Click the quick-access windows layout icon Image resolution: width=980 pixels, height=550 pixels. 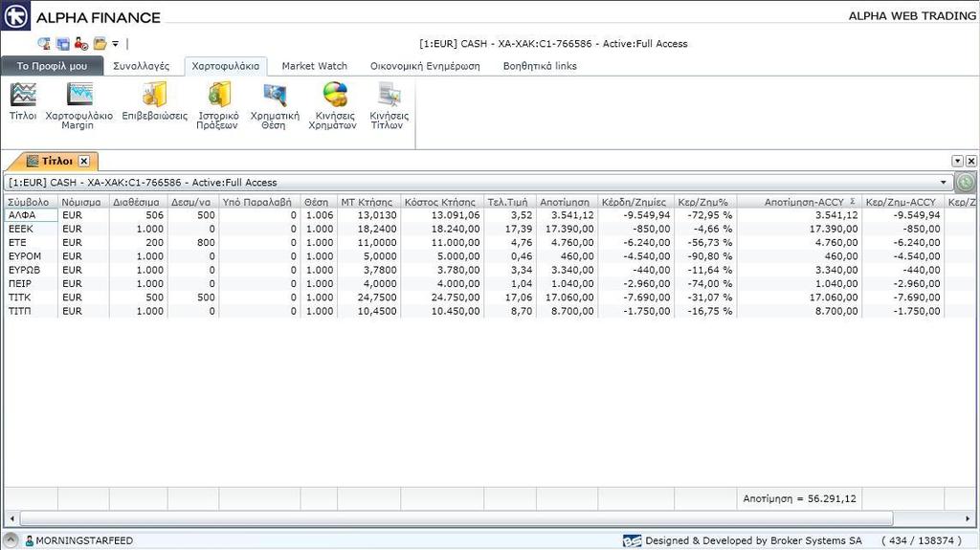(x=63, y=44)
